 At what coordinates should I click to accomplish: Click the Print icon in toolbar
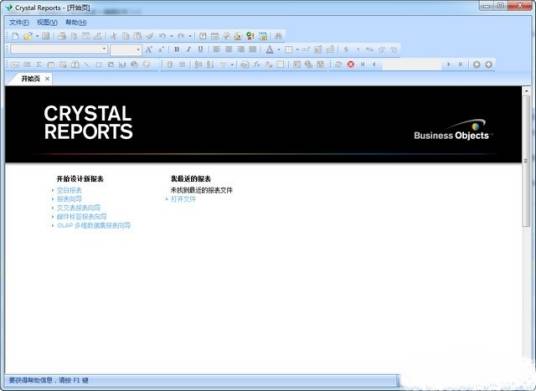62,36
